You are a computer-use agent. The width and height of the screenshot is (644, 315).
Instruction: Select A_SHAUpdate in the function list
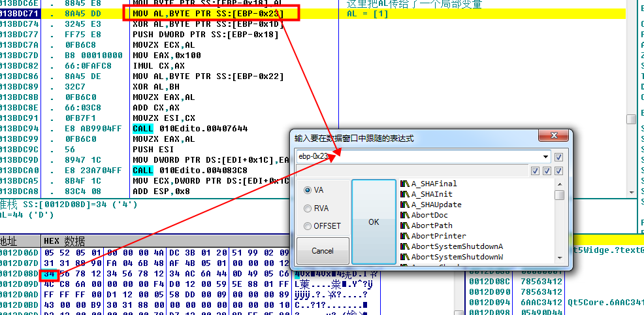click(436, 205)
